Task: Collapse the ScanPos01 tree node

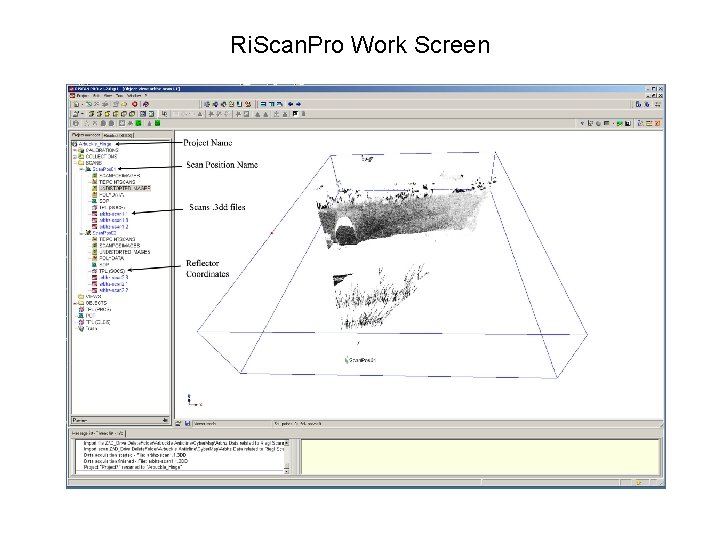Action: 81,169
